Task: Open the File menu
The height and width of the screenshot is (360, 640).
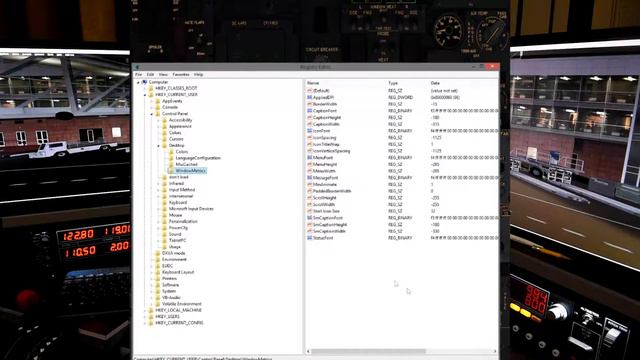Action: coord(139,75)
